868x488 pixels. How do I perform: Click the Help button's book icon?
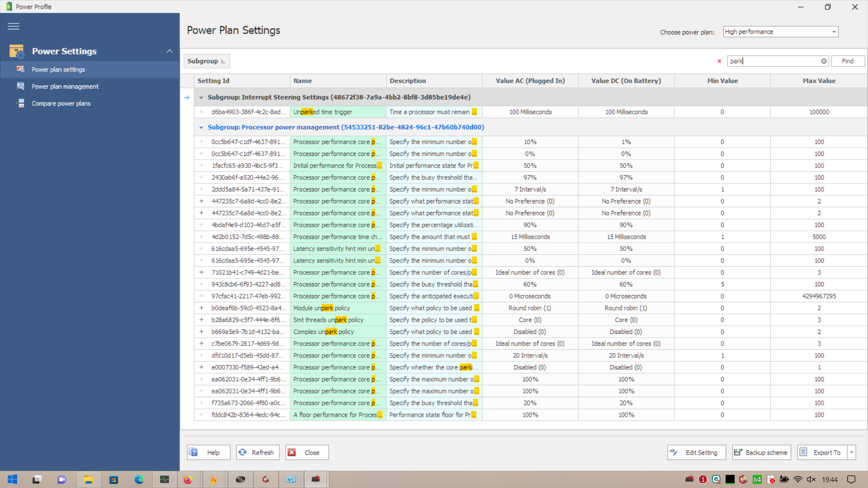coord(193,452)
